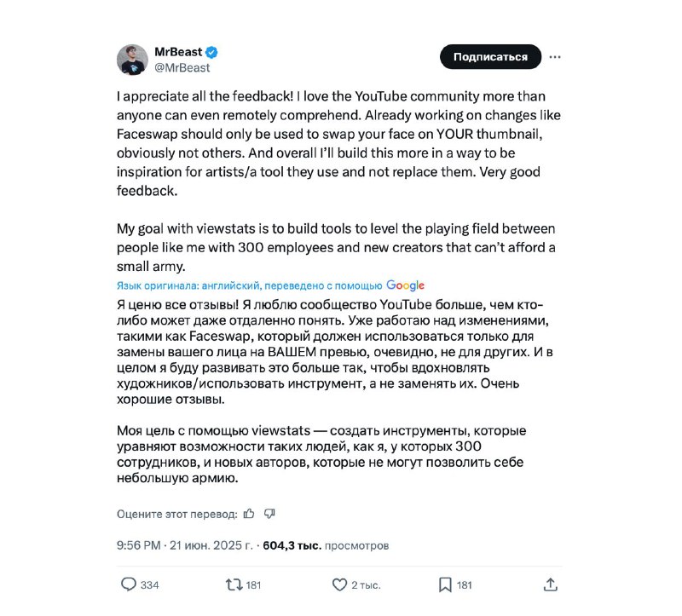
Task: Click the English tweet text body
Action: click(338, 181)
